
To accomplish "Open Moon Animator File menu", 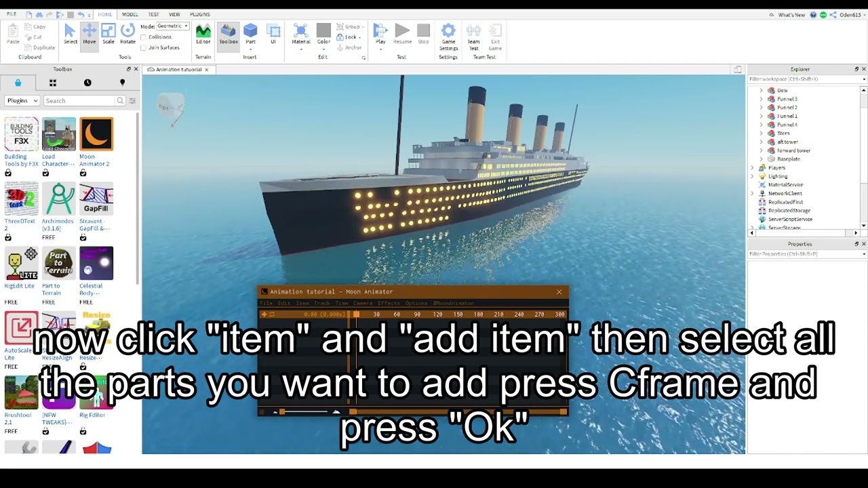I will [x=266, y=303].
